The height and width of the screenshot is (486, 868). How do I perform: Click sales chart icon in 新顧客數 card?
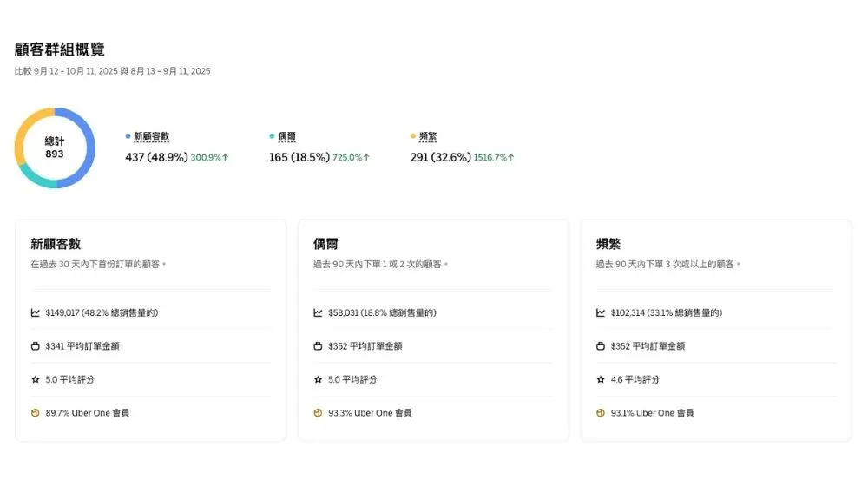click(36, 312)
